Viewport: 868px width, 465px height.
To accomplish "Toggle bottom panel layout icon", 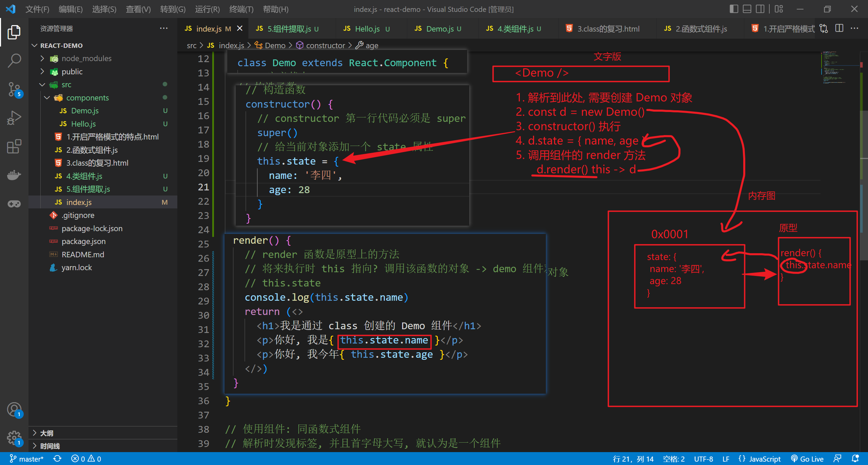I will [x=747, y=9].
